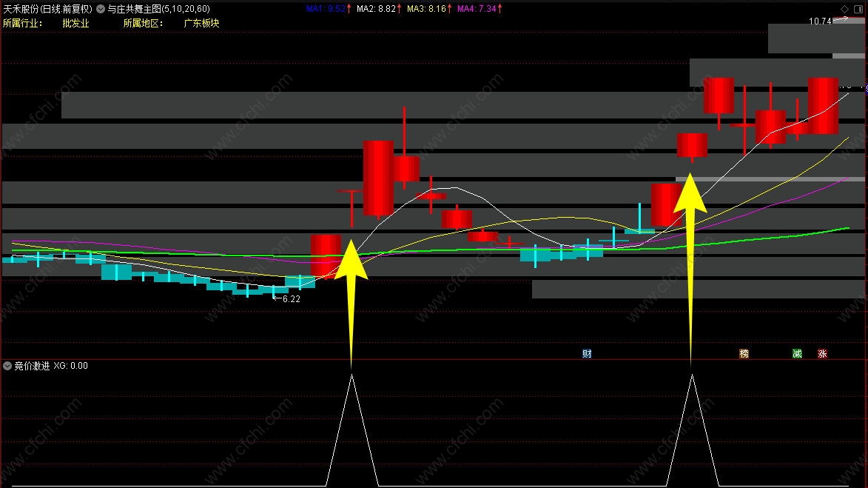Click the 所属地区 label

pyautogui.click(x=144, y=23)
